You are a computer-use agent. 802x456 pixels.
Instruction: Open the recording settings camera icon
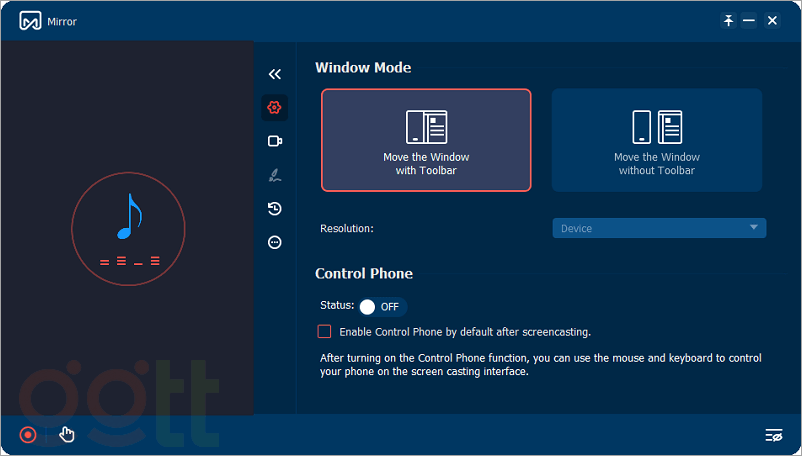pos(275,141)
